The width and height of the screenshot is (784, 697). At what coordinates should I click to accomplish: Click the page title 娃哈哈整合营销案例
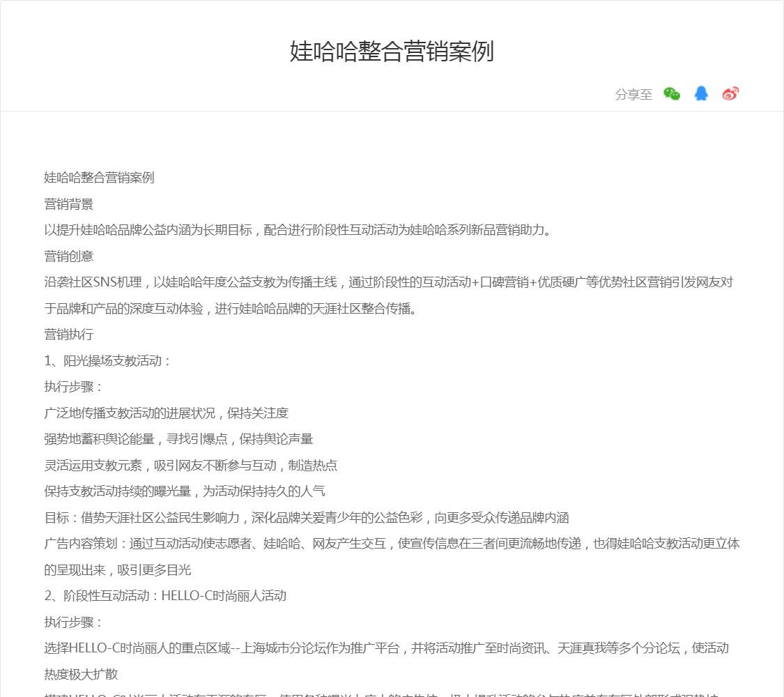392,52
